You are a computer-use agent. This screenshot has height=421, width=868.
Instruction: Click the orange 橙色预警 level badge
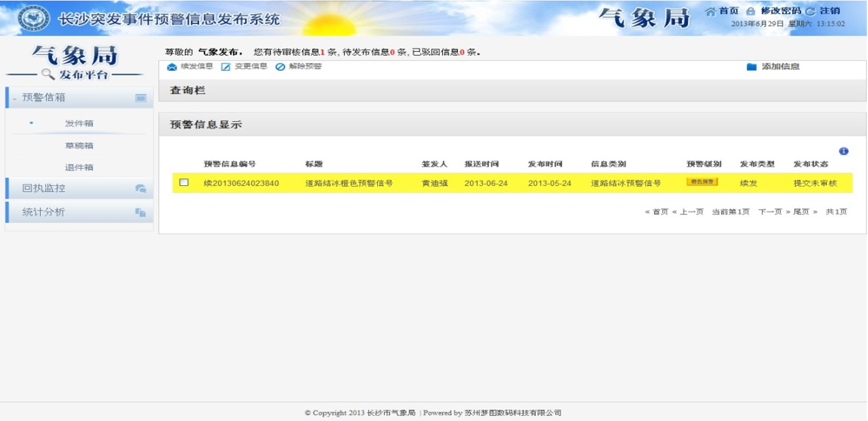tap(701, 182)
